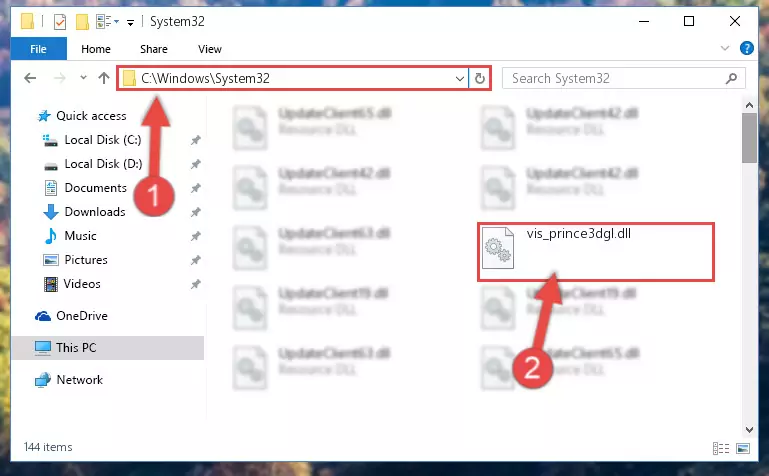Click the vertical scrollbar down arrow
The image size is (769, 476).
pos(749,429)
